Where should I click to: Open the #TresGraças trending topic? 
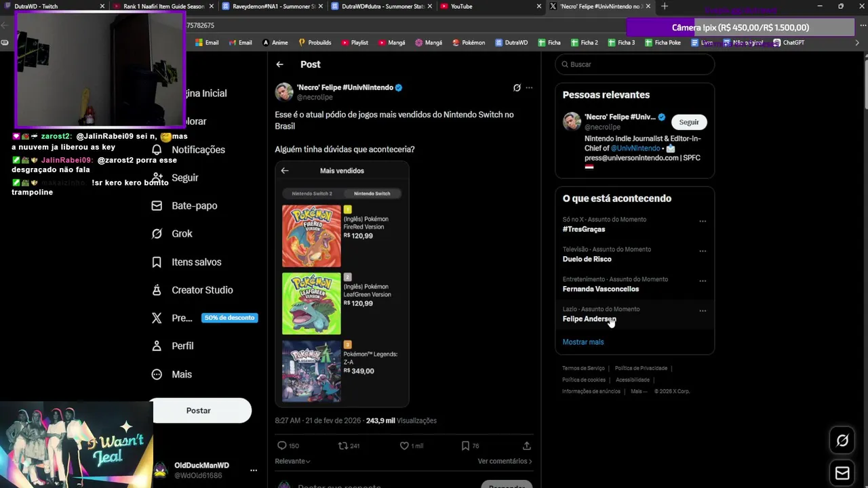(x=584, y=229)
